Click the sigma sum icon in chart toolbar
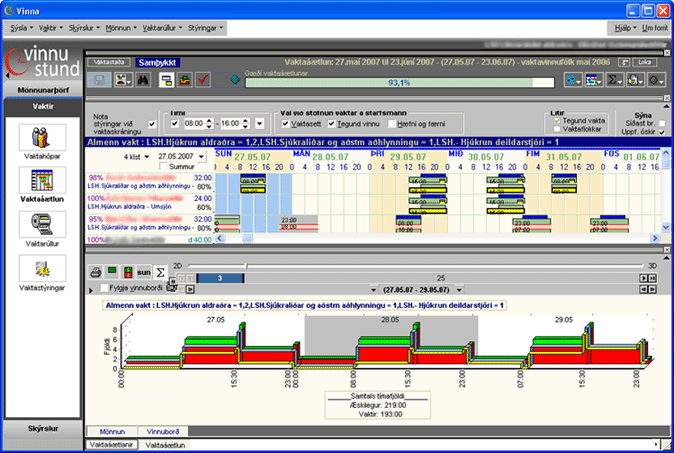This screenshot has height=453, width=674. tap(160, 272)
